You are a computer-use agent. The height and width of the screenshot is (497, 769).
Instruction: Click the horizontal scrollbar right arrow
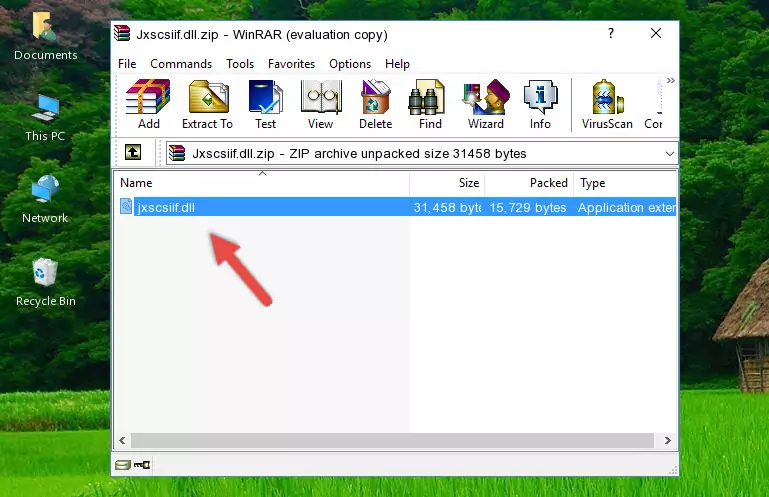point(667,440)
